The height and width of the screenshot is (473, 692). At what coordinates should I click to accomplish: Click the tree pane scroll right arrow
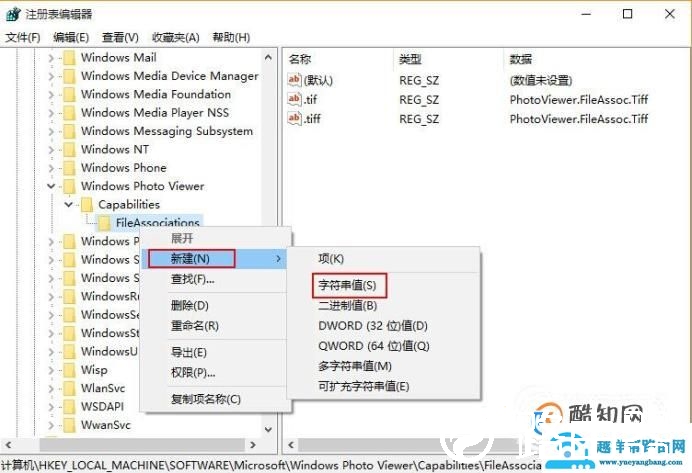pos(252,445)
